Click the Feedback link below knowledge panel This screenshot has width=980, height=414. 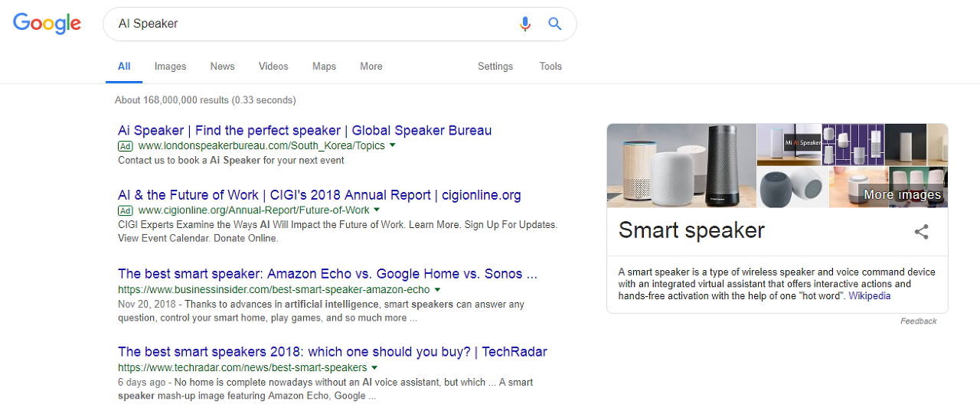tap(918, 321)
